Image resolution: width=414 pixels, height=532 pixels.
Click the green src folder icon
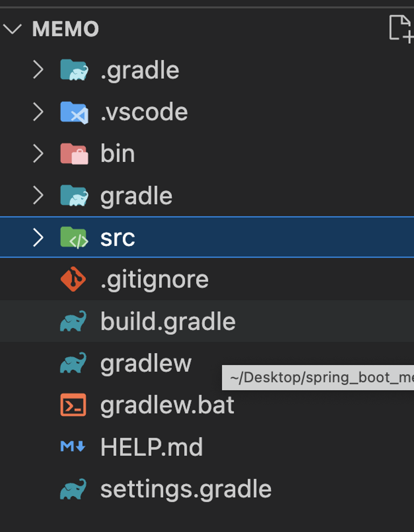(x=74, y=237)
